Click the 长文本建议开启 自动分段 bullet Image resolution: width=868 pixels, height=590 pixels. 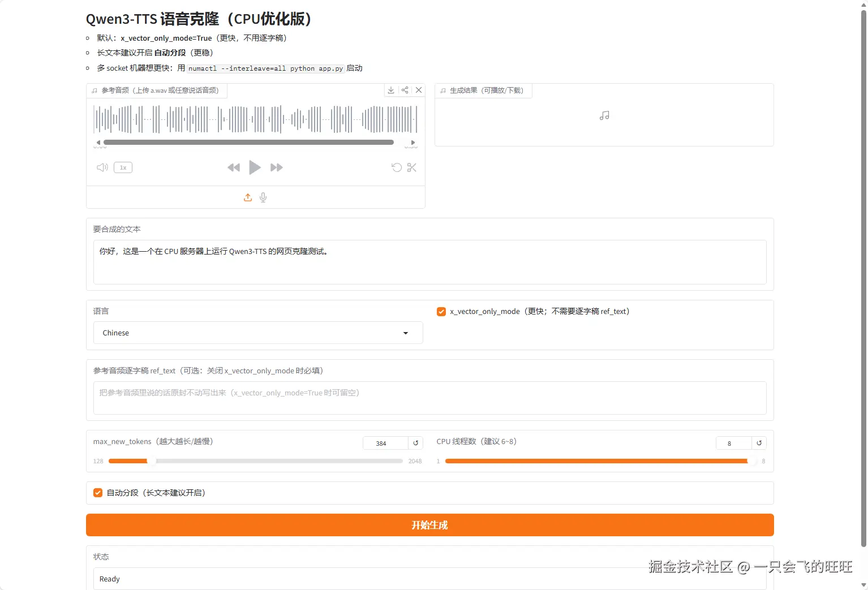pyautogui.click(x=155, y=53)
